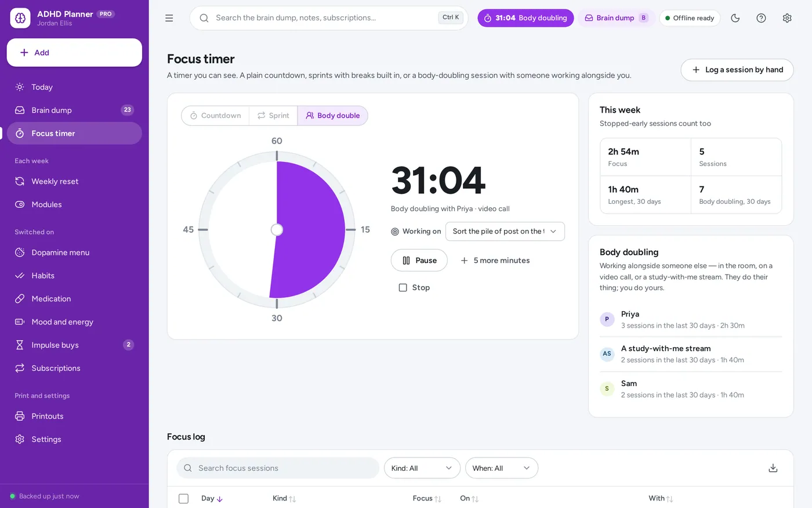Switch to dark mode moon icon
812x508 pixels.
(x=735, y=18)
